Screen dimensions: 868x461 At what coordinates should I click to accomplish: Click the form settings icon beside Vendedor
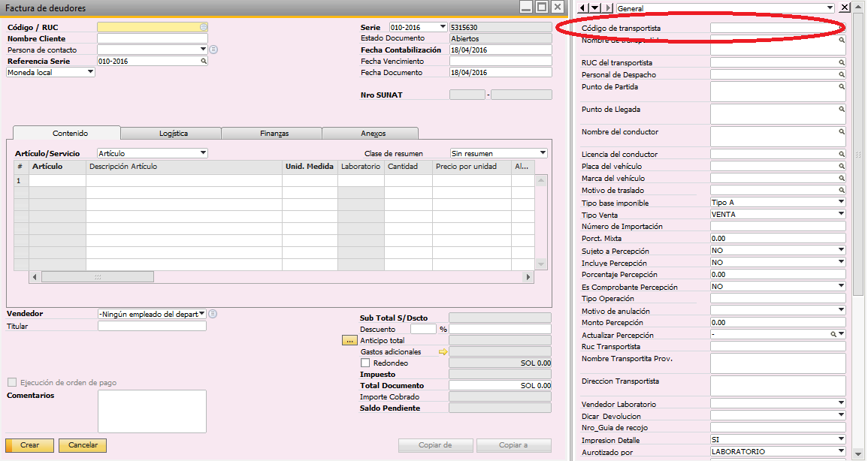[x=212, y=315]
